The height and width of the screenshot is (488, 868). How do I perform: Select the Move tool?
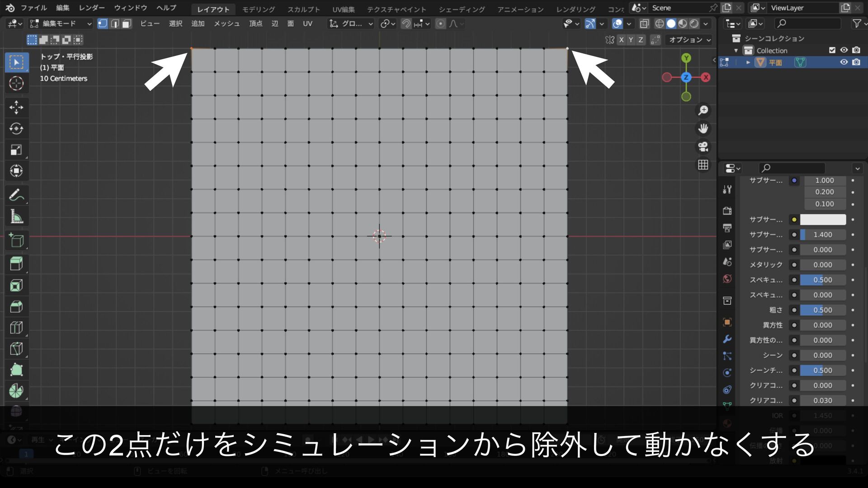[17, 108]
